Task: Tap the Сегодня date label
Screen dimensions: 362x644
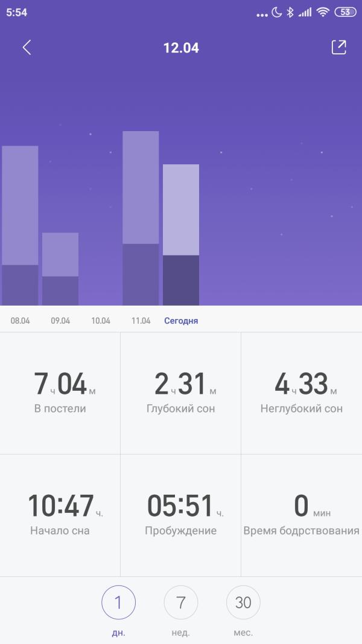Action: coord(181,321)
